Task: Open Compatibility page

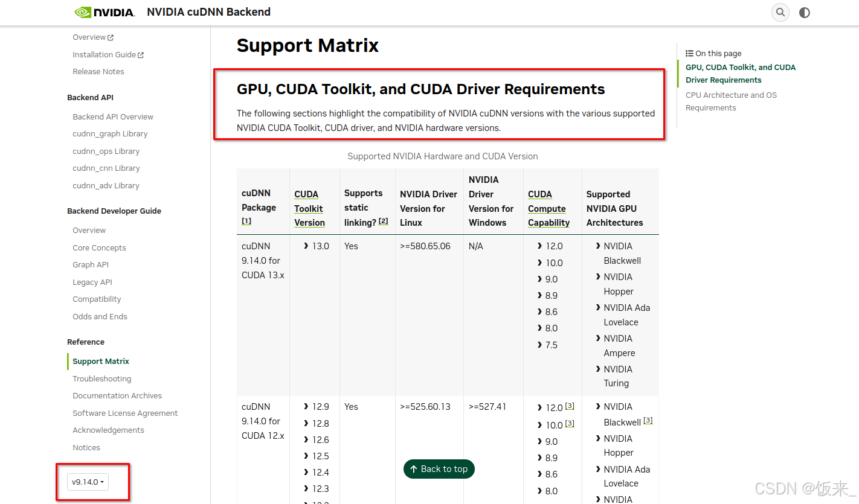Action: pyautogui.click(x=97, y=299)
